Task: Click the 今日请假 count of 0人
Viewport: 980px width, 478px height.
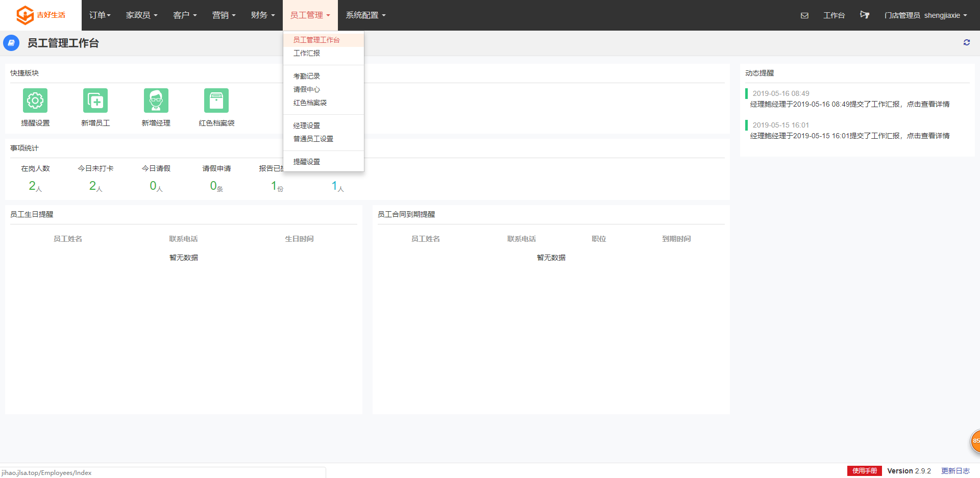Action: (156, 186)
